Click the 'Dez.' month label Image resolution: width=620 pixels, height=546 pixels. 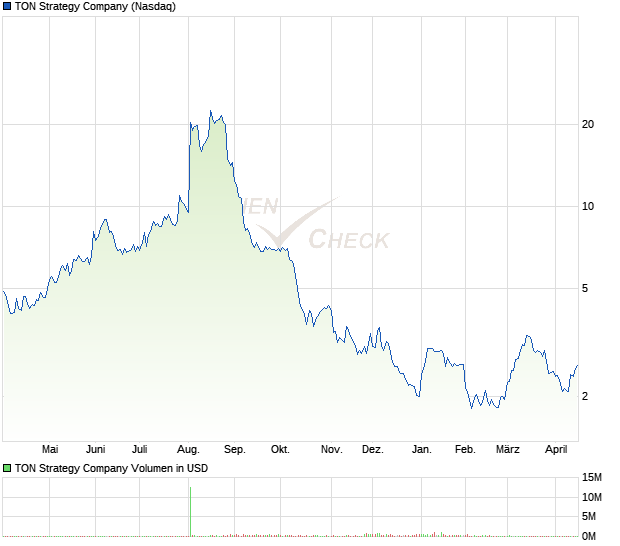(372, 449)
